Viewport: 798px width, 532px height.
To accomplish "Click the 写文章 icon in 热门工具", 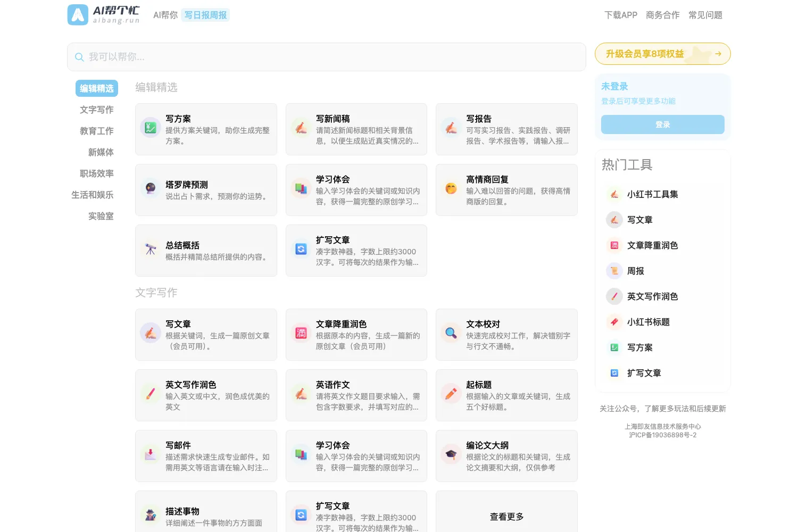I will pyautogui.click(x=614, y=220).
